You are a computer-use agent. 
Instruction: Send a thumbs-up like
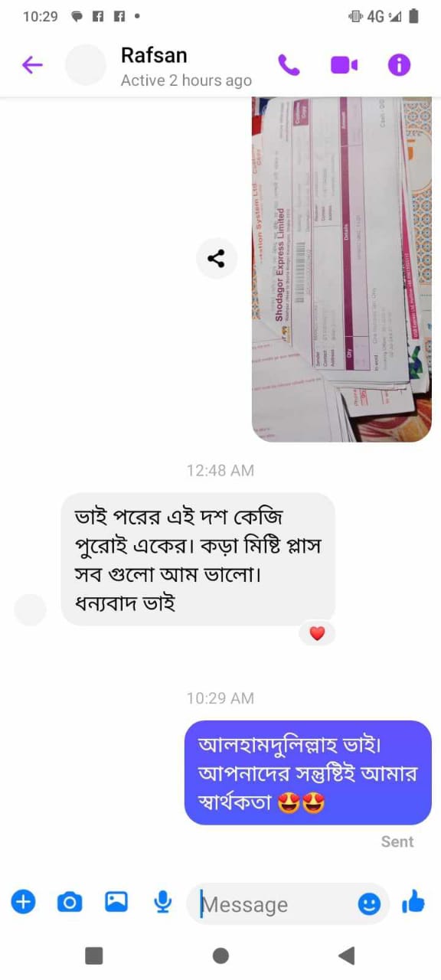(413, 903)
